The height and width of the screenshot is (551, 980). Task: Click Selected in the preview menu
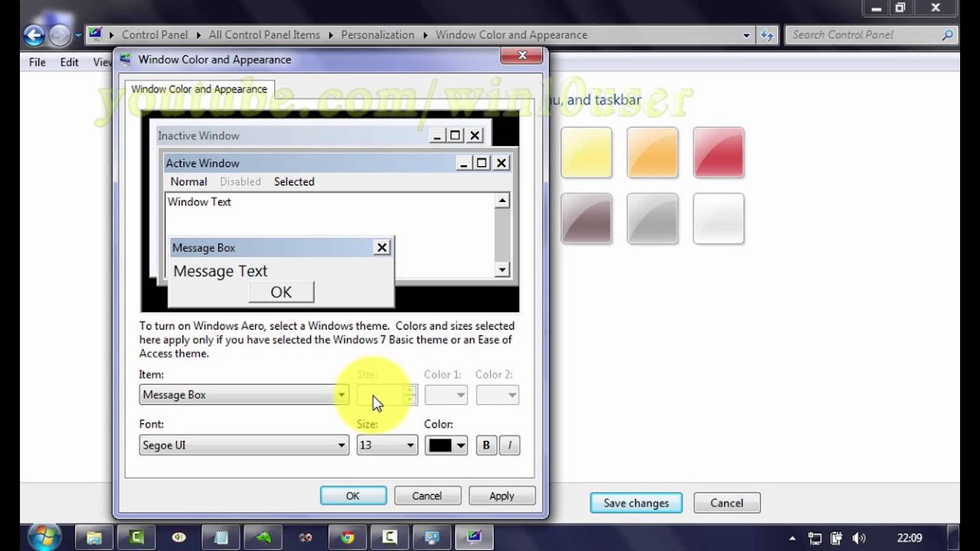[294, 181]
